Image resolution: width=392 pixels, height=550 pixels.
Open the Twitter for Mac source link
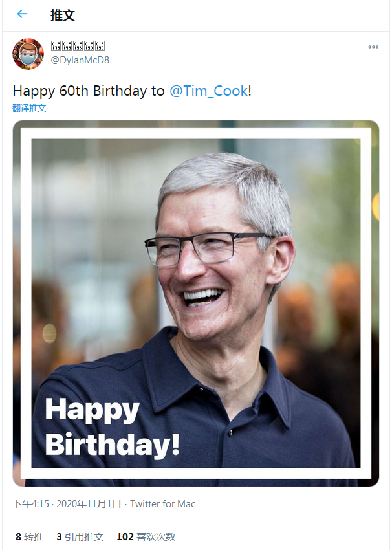tap(162, 504)
